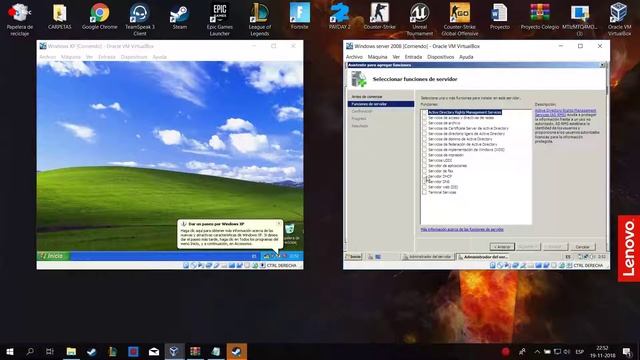640x360 pixels.
Task: Select the Unreal Tournament desktop icon
Action: point(420,19)
